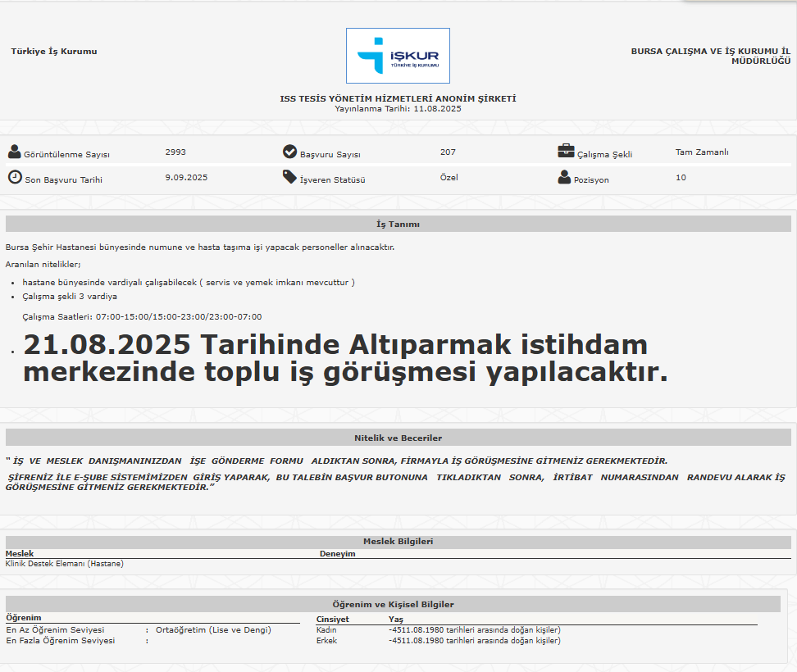Image resolution: width=797 pixels, height=672 pixels.
Task: Click the 'İş Tanımı' section header
Action: tap(398, 224)
